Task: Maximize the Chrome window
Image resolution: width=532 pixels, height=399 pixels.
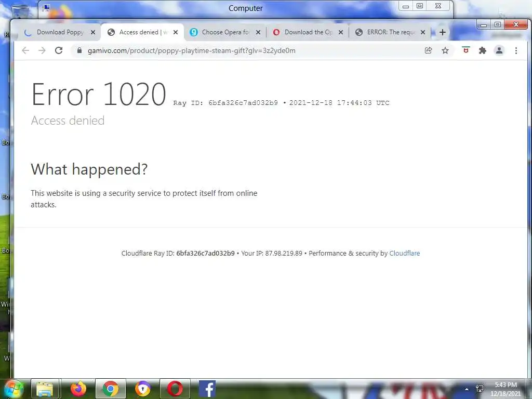Action: click(498, 24)
